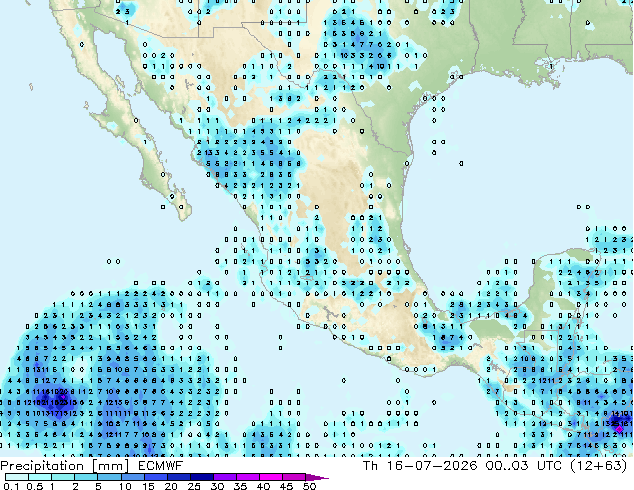Click the 25–30 mm dark blue legend swatch
This screenshot has width=634, height=490.
202,477
